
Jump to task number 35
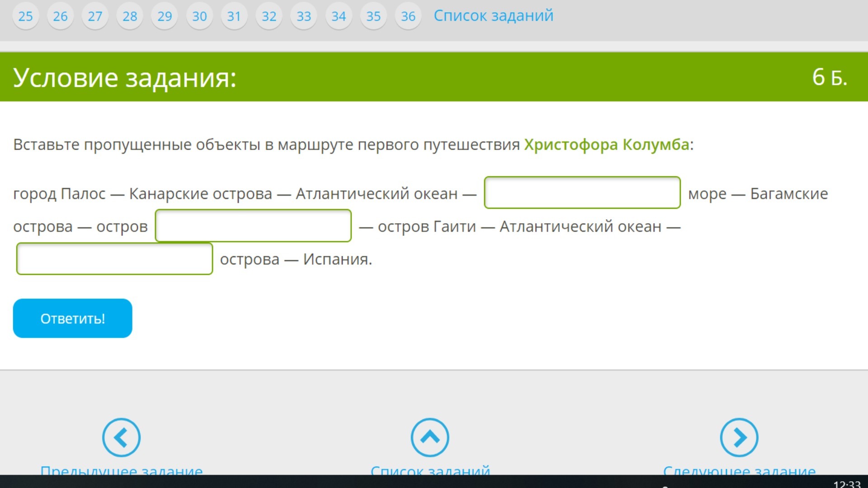[x=373, y=16]
